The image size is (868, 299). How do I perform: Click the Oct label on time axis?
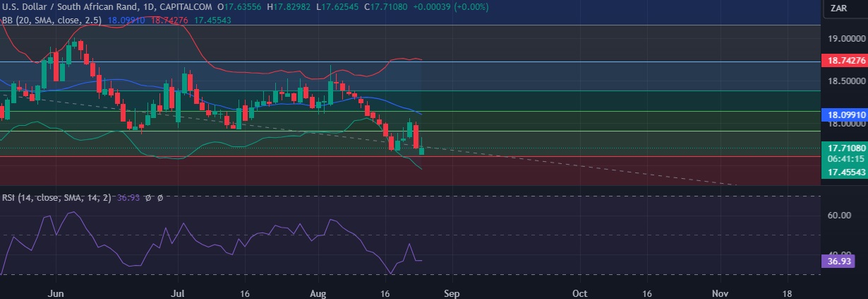(x=581, y=292)
